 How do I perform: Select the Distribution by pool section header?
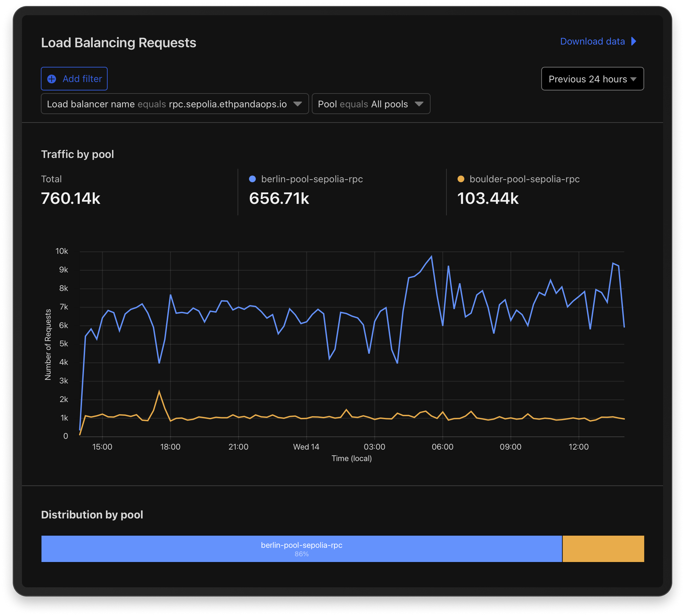[x=92, y=515]
